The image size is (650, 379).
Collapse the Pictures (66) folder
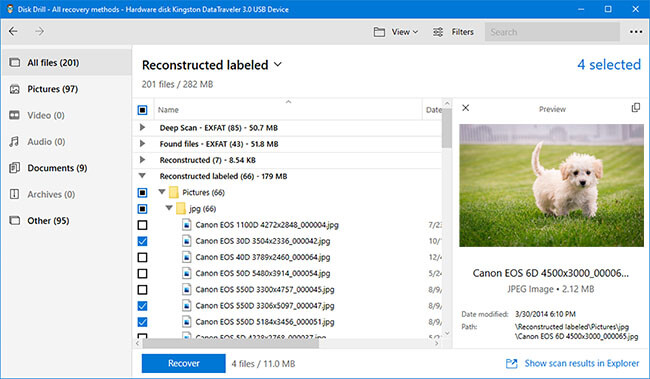click(162, 192)
